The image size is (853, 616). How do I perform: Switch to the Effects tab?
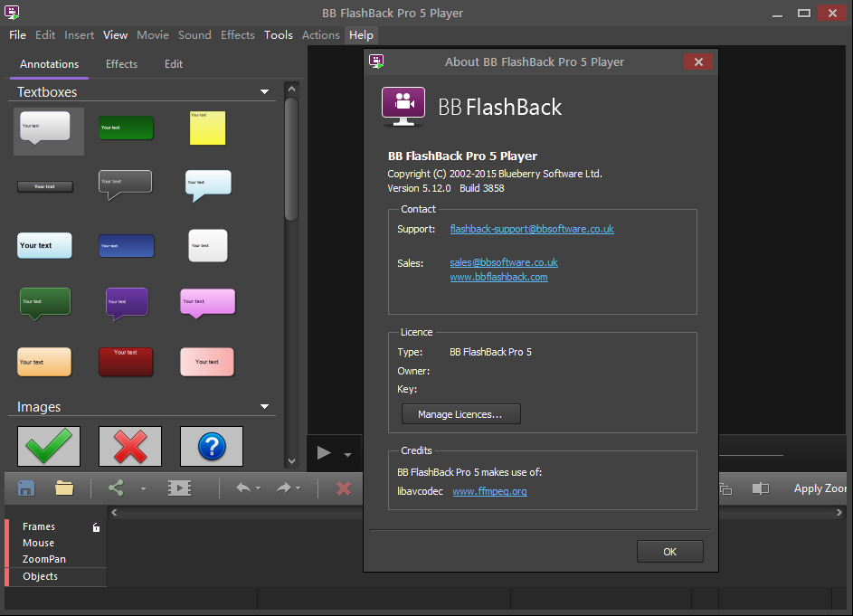[x=121, y=64]
